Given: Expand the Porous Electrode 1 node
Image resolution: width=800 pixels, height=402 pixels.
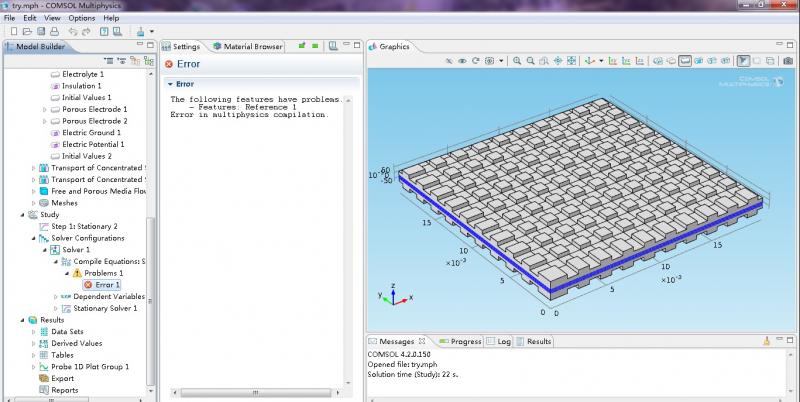Looking at the screenshot, I should 44,109.
